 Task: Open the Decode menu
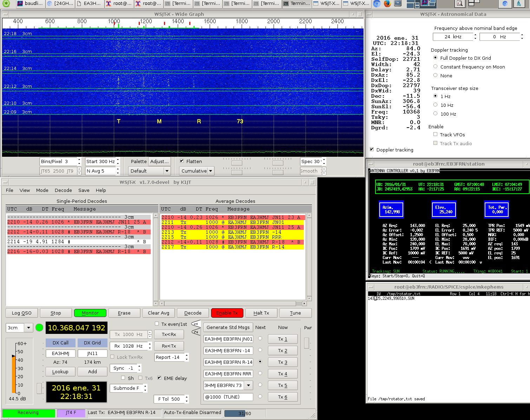(x=63, y=190)
